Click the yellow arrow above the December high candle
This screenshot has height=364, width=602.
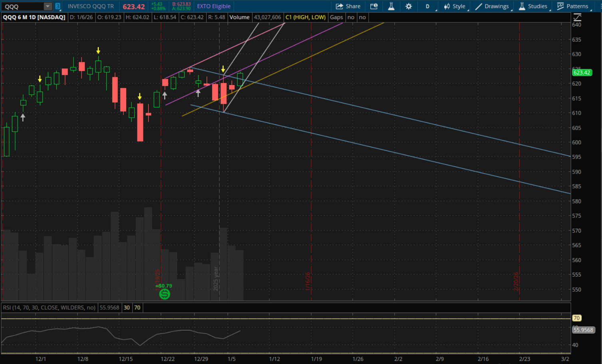98,51
